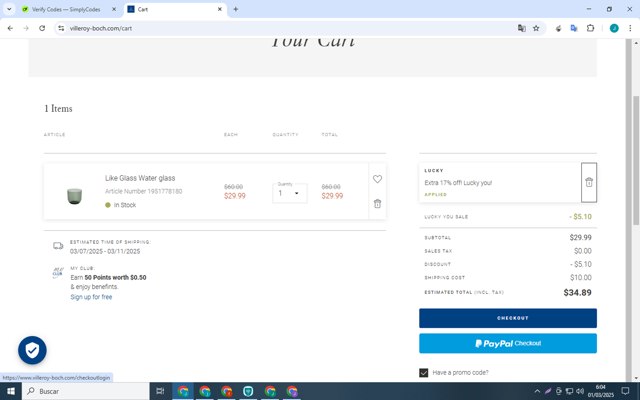
Task: Open the translate page icon in address bar
Action: coord(521,28)
